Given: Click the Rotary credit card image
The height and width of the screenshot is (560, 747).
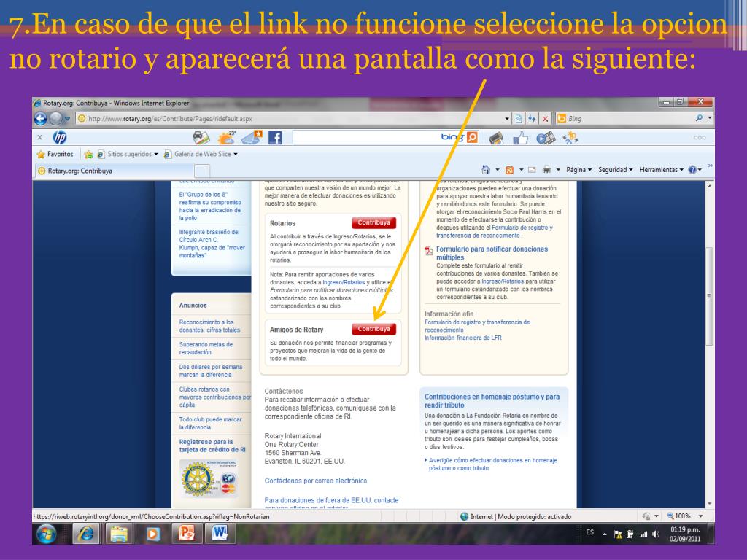Looking at the screenshot, I should (x=209, y=478).
